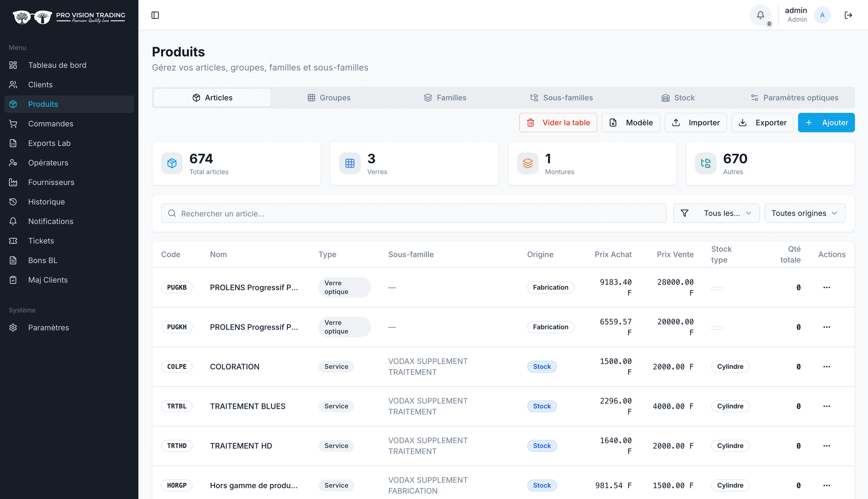Image resolution: width=868 pixels, height=499 pixels.
Task: Open Tableau de bord from sidebar
Action: pos(69,65)
